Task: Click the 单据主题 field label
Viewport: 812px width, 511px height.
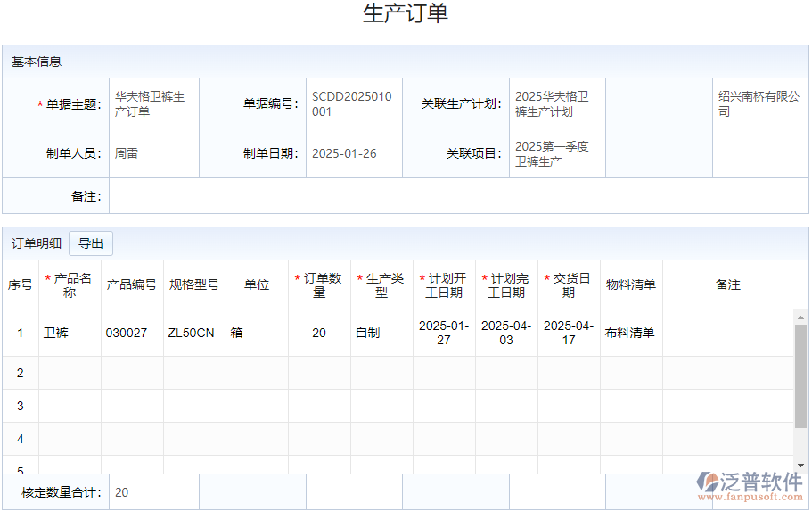Action: [x=74, y=104]
